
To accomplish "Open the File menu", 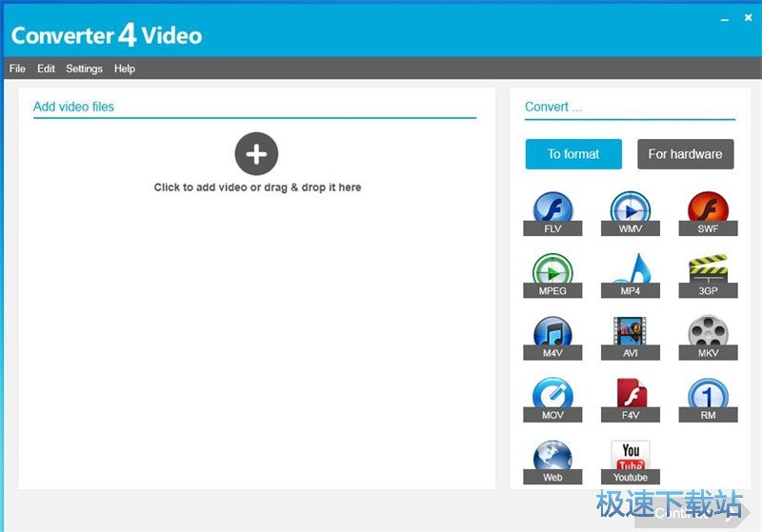I will [17, 69].
